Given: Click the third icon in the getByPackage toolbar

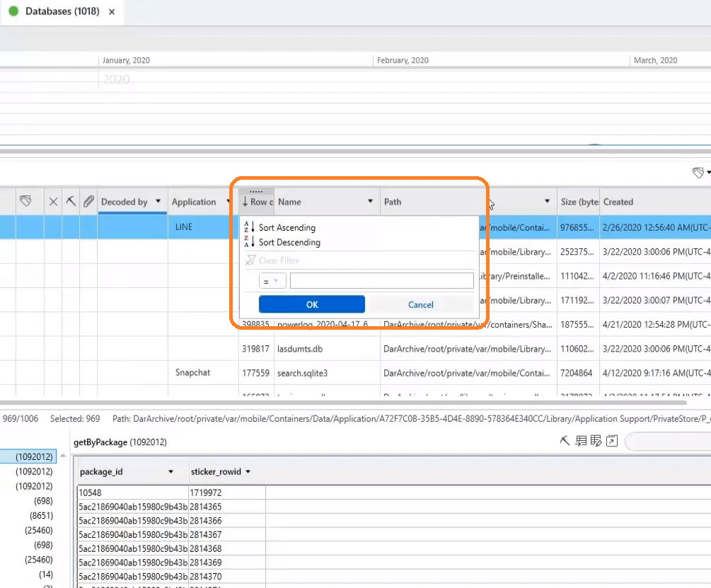Looking at the screenshot, I should coord(596,441).
